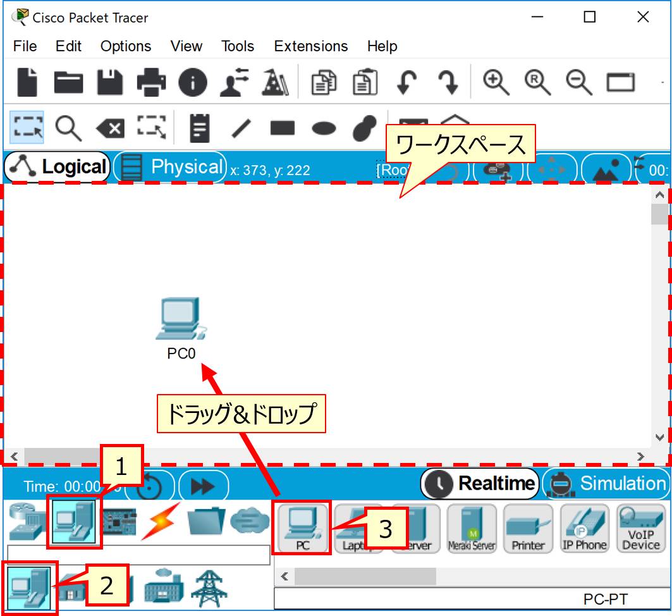The width and height of the screenshot is (672, 616).
Task: Zoom out of the workspace
Action: 578,82
